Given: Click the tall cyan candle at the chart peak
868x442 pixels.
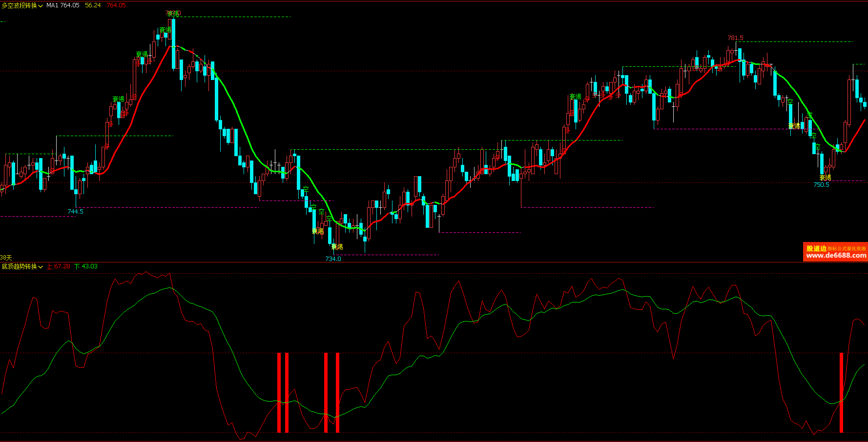Looking at the screenshot, I should coord(173,44).
